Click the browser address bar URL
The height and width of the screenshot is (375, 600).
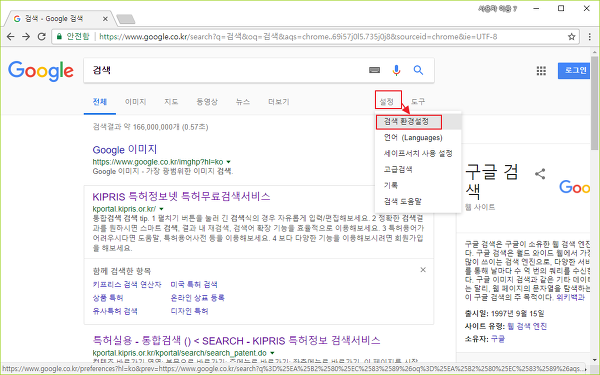coord(298,37)
